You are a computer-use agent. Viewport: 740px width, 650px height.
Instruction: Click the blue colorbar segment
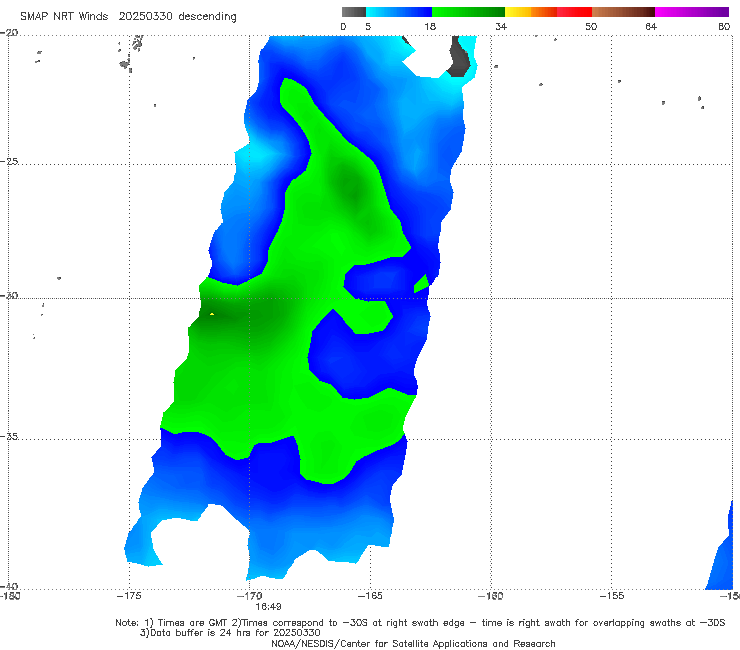pos(399,12)
